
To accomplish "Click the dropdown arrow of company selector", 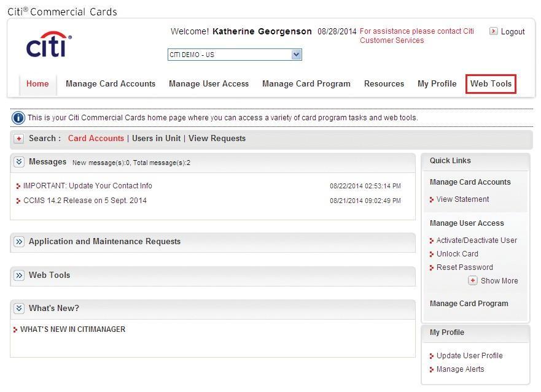I will pyautogui.click(x=296, y=55).
